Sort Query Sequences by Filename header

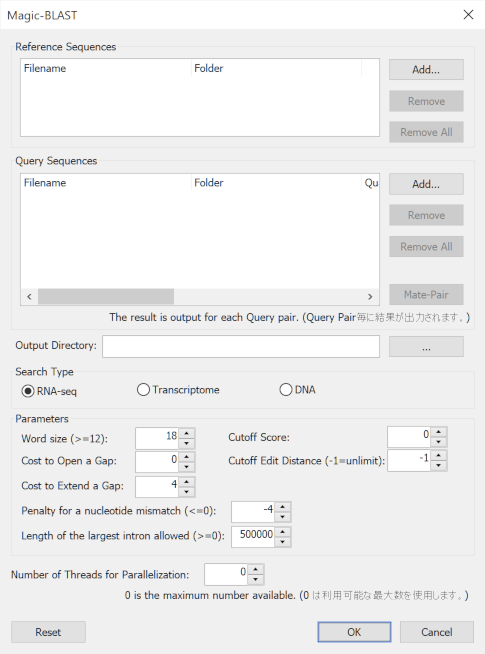(106, 183)
